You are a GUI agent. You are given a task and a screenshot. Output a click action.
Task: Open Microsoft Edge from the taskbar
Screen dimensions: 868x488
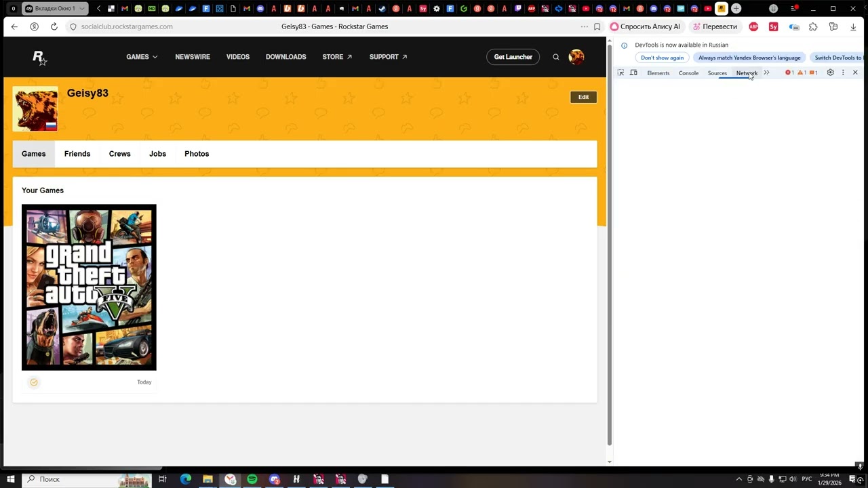[186, 479]
